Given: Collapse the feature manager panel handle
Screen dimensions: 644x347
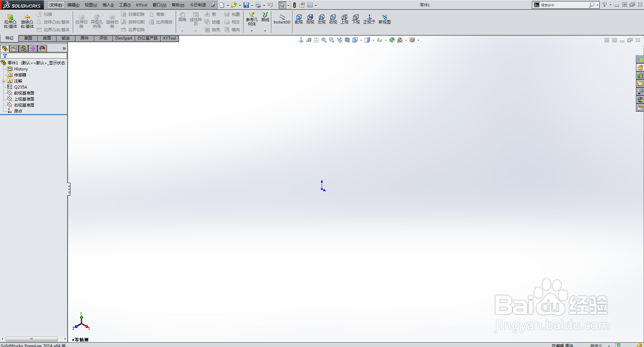Looking at the screenshot, I should click(x=69, y=189).
